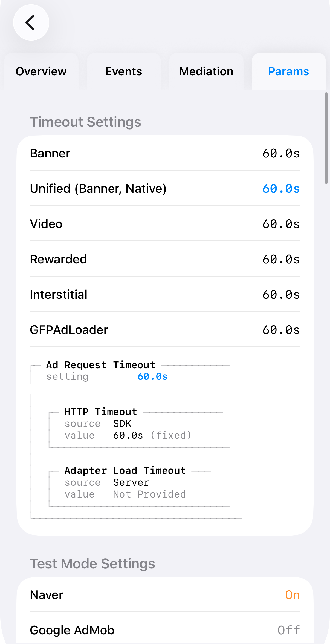This screenshot has width=330, height=644.
Task: Tap the Timeout Settings section header
Action: [x=85, y=122]
